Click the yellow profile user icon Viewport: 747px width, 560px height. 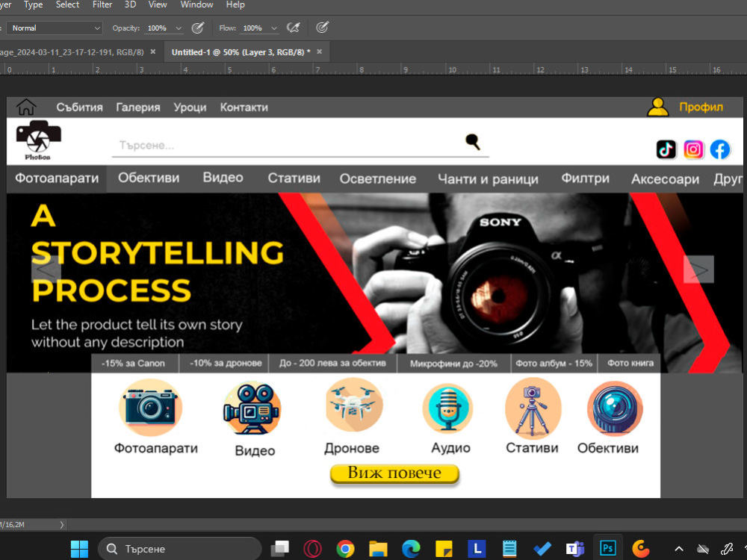click(x=658, y=107)
